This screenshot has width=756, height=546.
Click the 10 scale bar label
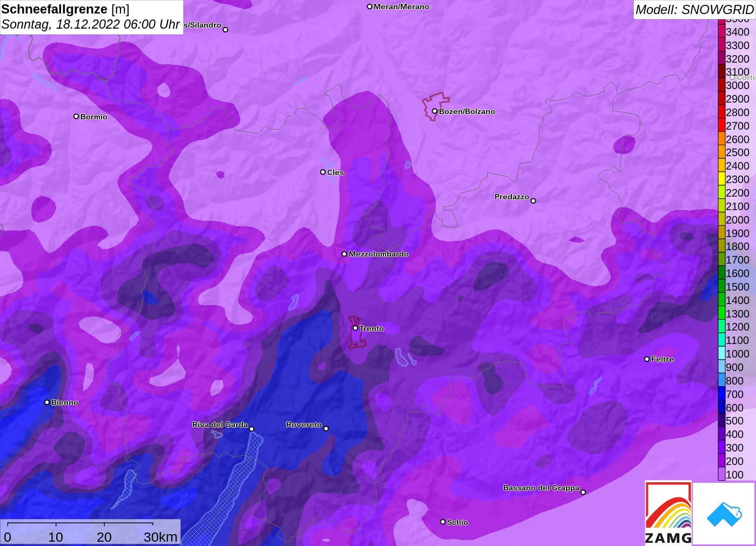[x=56, y=537]
